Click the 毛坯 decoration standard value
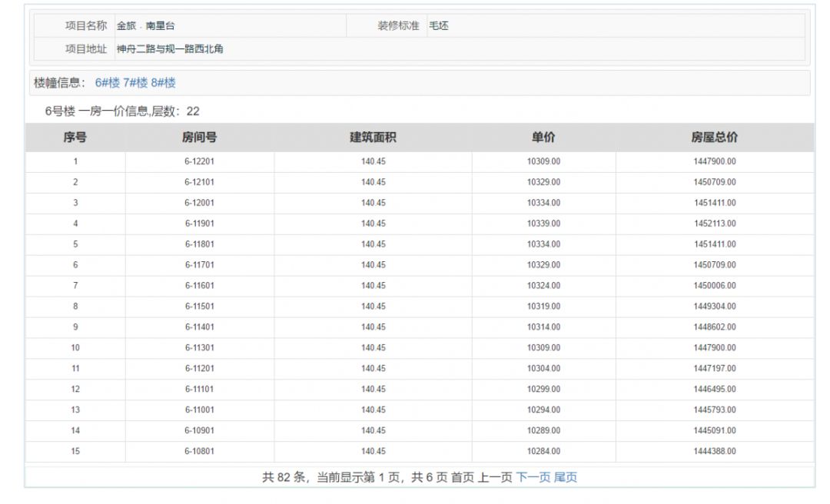This screenshot has width=830, height=504. click(x=438, y=25)
